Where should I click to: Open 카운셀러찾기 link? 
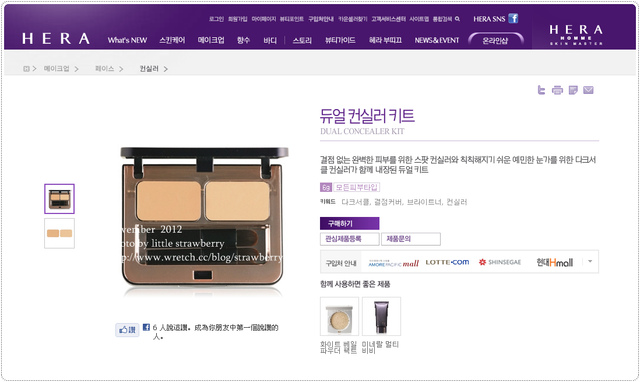point(352,19)
